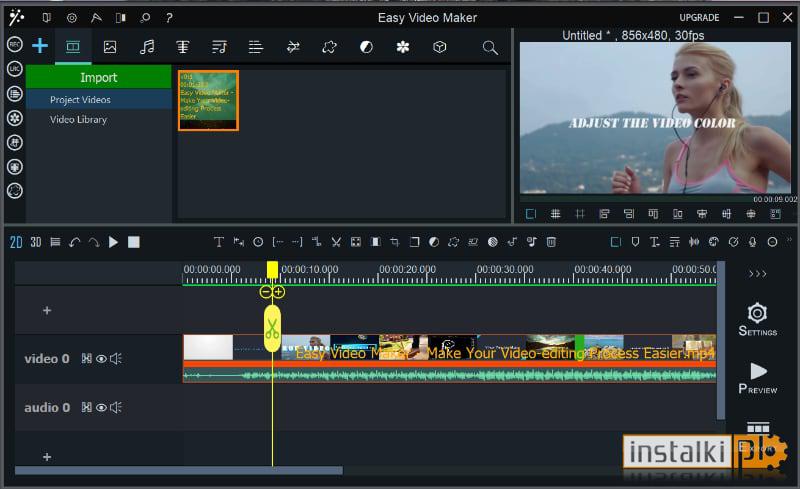Switch timeline to 2D mode

(x=16, y=242)
